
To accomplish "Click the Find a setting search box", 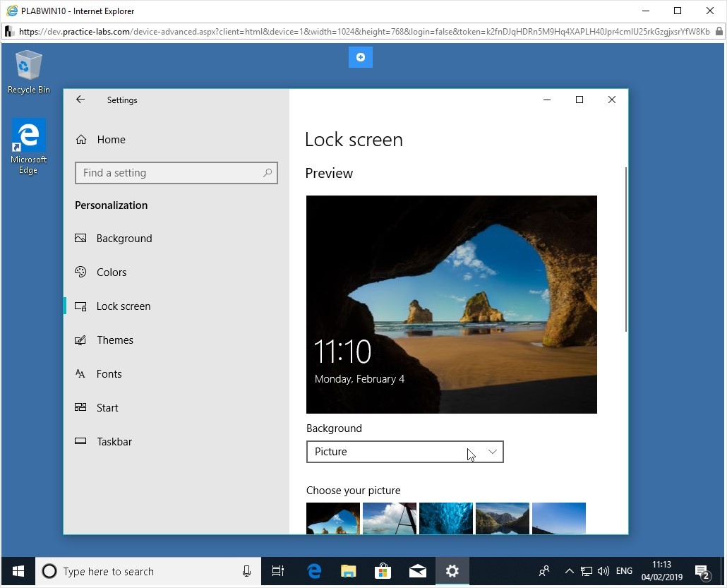I will pyautogui.click(x=176, y=173).
